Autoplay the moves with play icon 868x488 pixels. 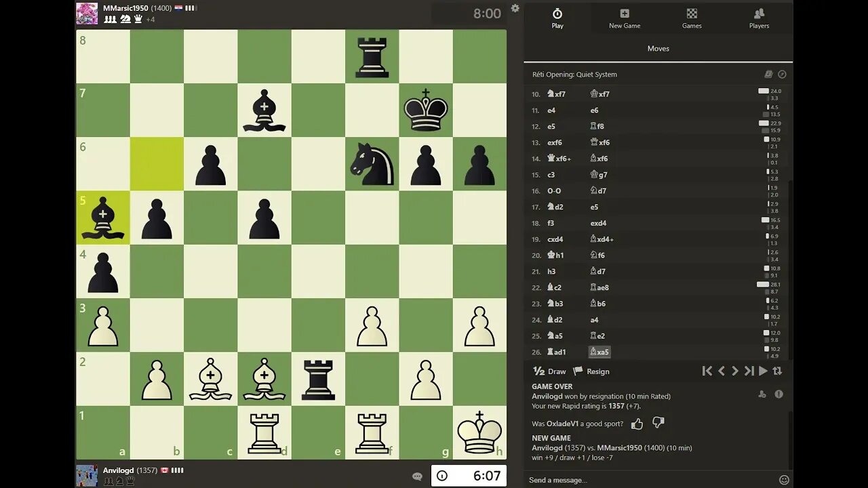(764, 371)
